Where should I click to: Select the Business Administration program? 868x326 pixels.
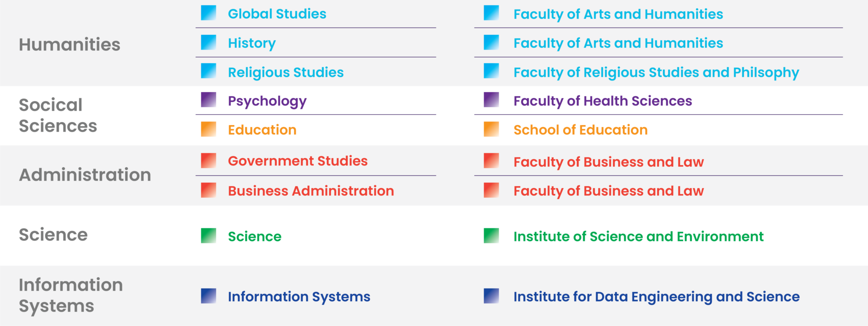pyautogui.click(x=311, y=191)
